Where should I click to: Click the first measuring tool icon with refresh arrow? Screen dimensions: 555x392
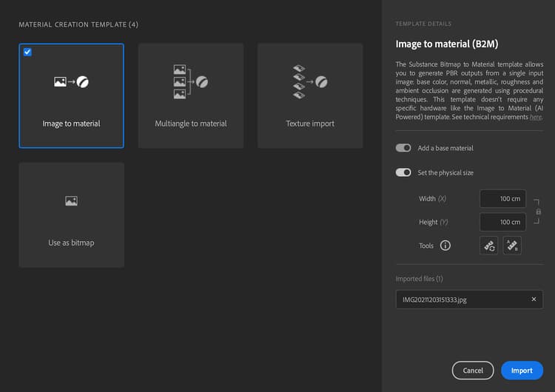tap(489, 245)
